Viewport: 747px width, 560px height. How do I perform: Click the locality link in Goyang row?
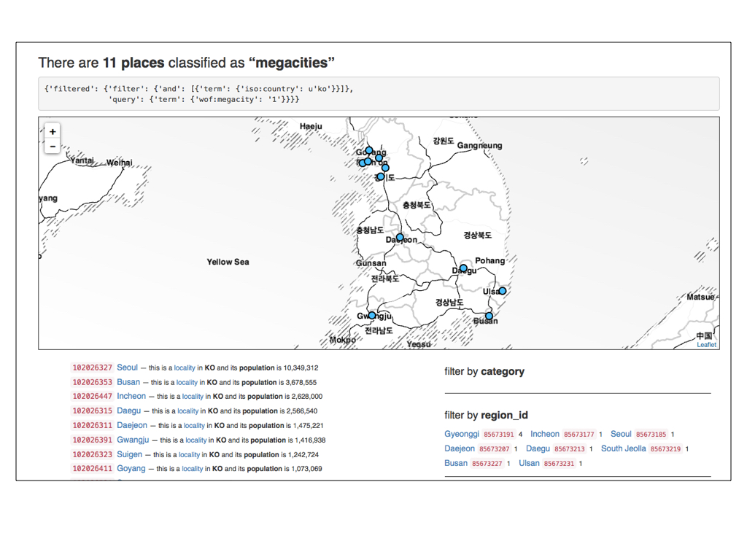[193, 469]
